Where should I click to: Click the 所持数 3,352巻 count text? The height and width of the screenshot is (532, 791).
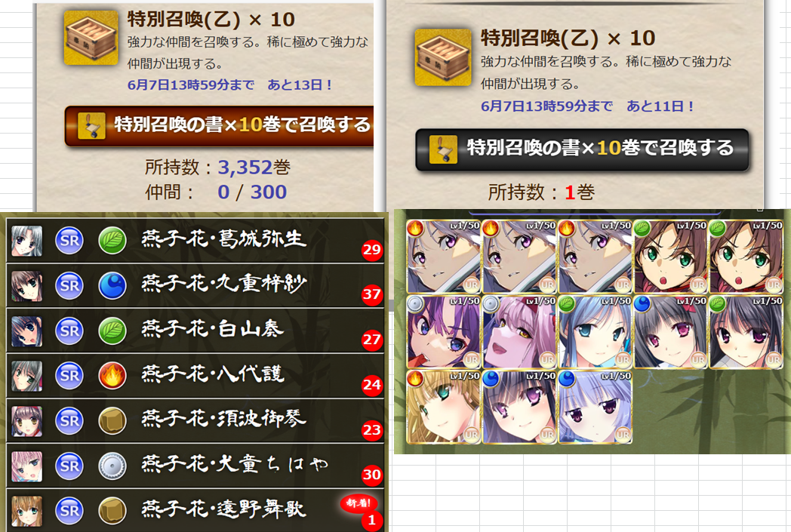(217, 168)
